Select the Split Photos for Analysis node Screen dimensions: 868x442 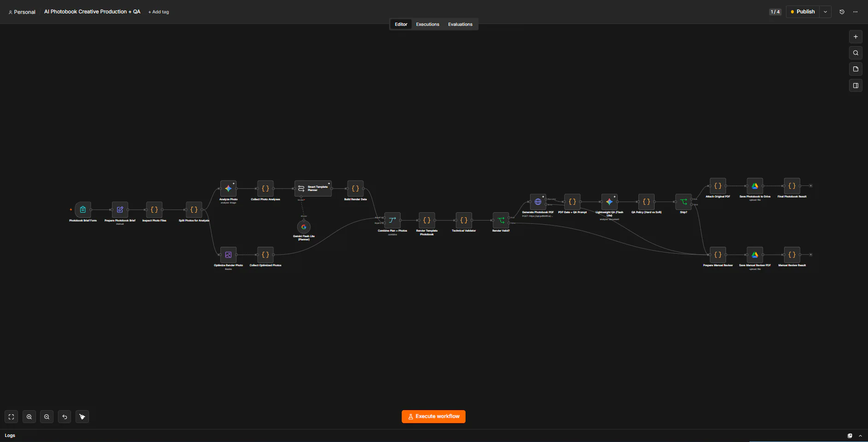(194, 209)
